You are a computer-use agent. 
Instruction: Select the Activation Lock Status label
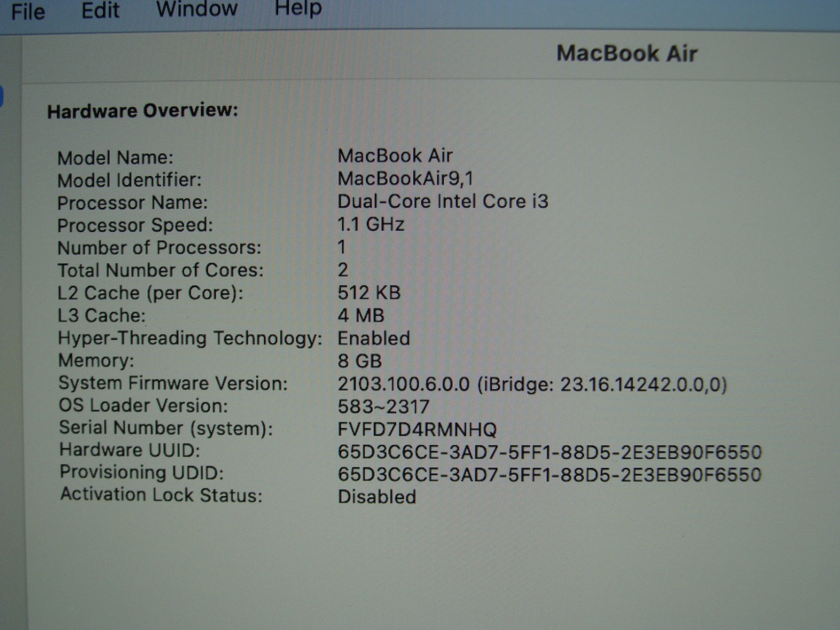(x=161, y=495)
